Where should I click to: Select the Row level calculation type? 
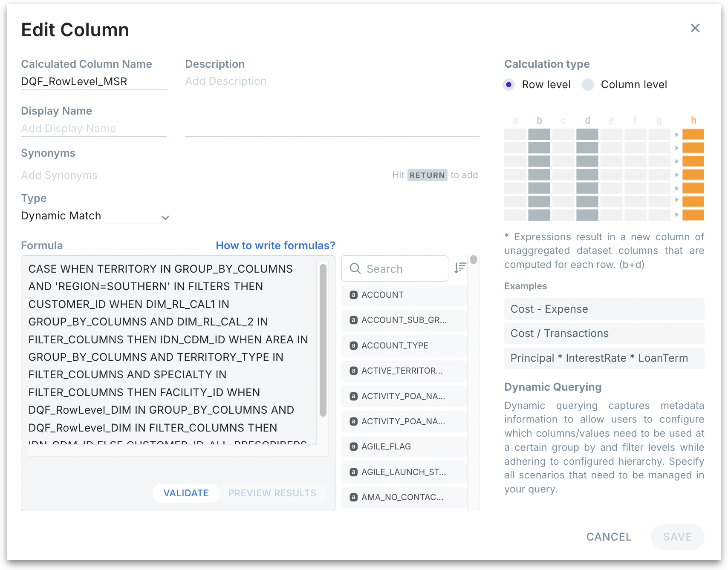tap(509, 84)
